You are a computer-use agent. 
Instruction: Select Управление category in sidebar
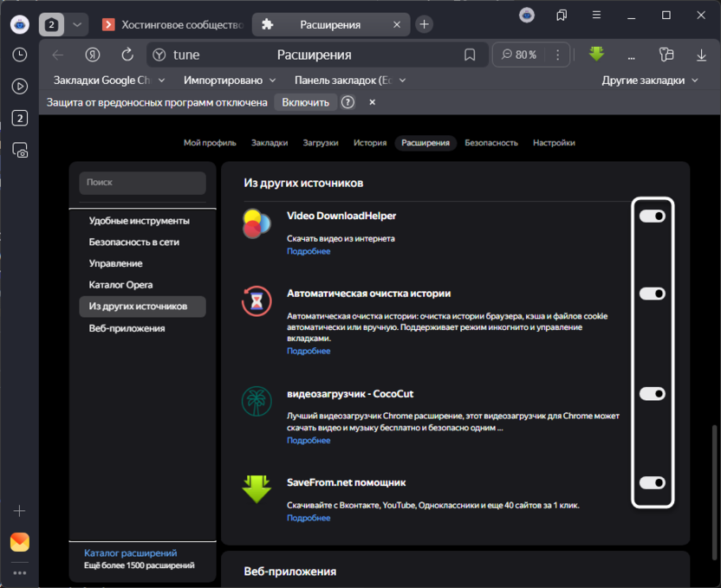coord(142,263)
